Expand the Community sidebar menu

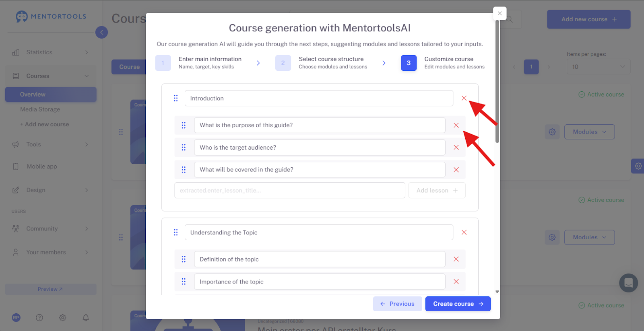(51, 229)
